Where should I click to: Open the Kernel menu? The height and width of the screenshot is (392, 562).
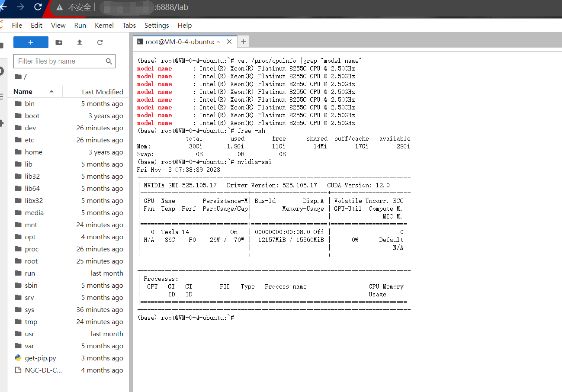click(104, 25)
